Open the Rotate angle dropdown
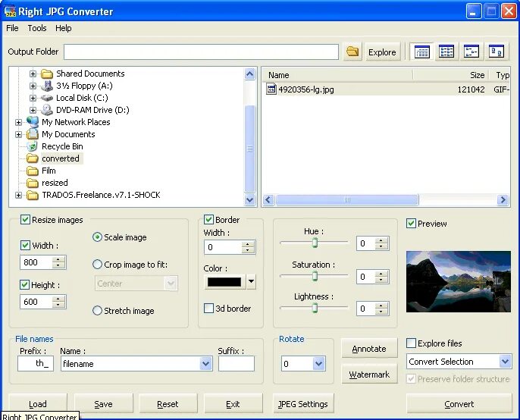 coord(318,364)
